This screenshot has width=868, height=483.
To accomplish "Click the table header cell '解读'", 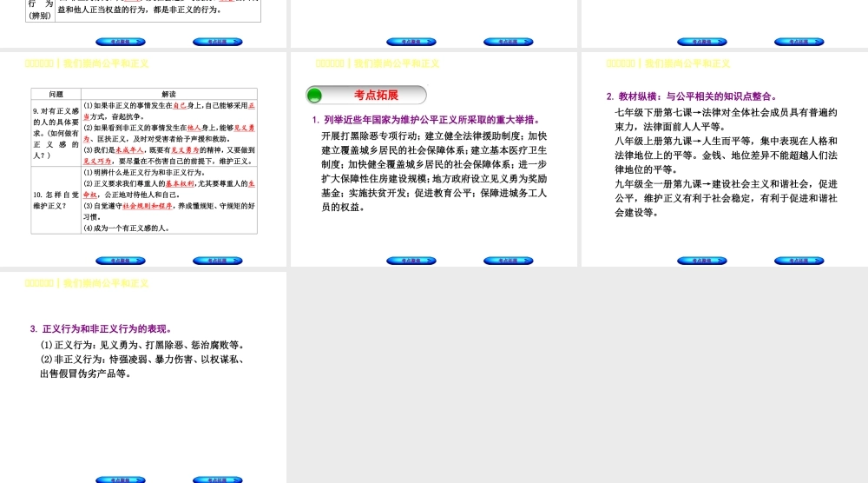I will pyautogui.click(x=169, y=94).
